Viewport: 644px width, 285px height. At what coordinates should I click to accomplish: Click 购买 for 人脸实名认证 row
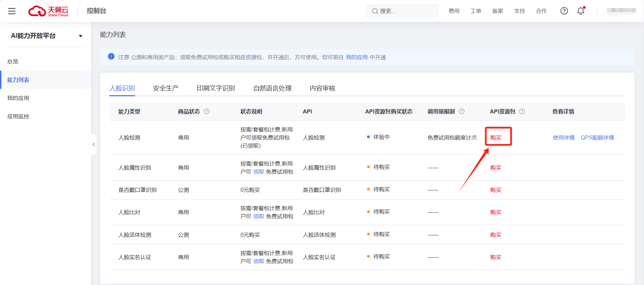pyautogui.click(x=496, y=257)
